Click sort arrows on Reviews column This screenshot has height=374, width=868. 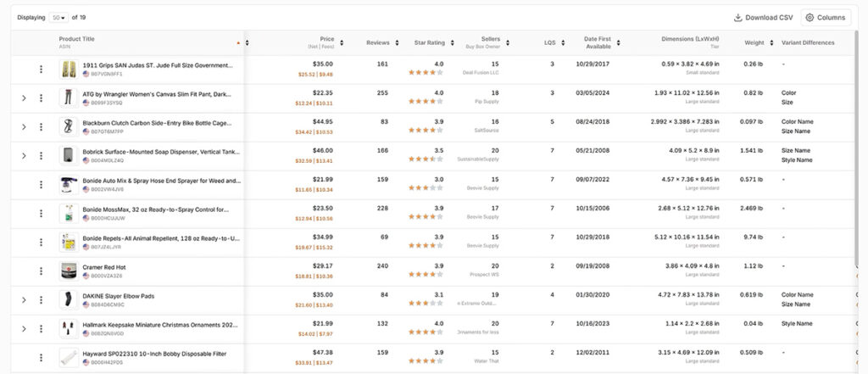[395, 42]
